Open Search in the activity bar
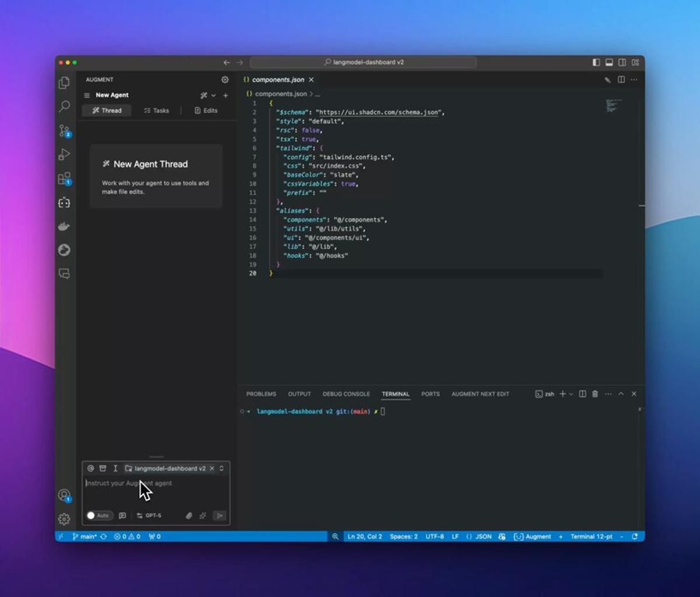Screen dimensions: 700x597 64,106
